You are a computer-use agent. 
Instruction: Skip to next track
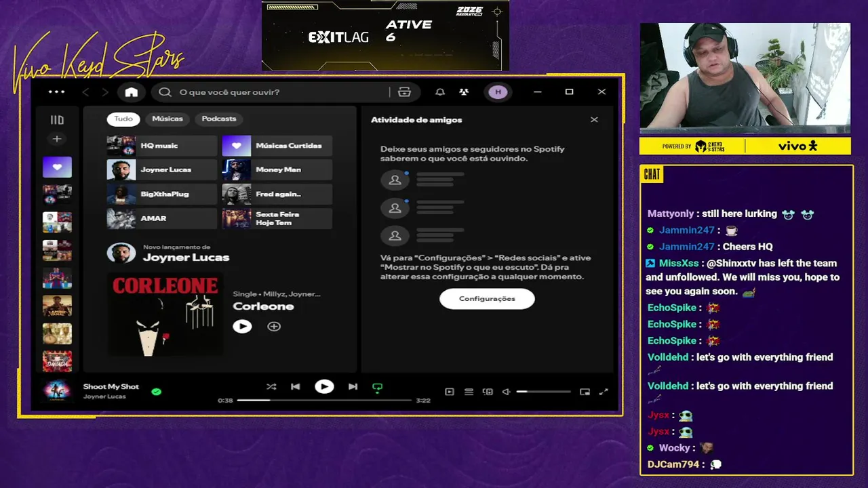pos(353,387)
